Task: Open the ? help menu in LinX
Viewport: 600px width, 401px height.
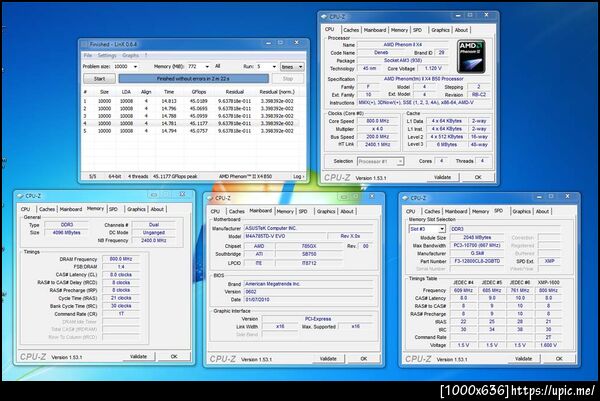Action: point(146,55)
